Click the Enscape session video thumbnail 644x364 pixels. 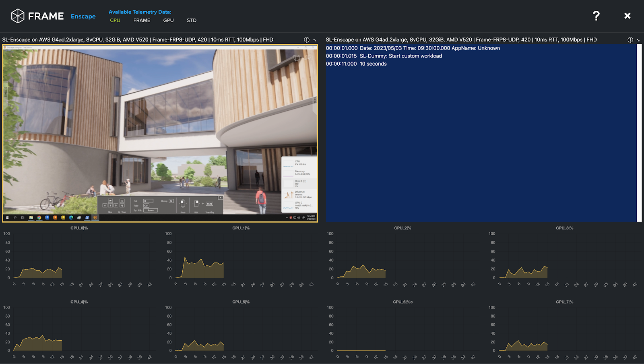pos(160,133)
